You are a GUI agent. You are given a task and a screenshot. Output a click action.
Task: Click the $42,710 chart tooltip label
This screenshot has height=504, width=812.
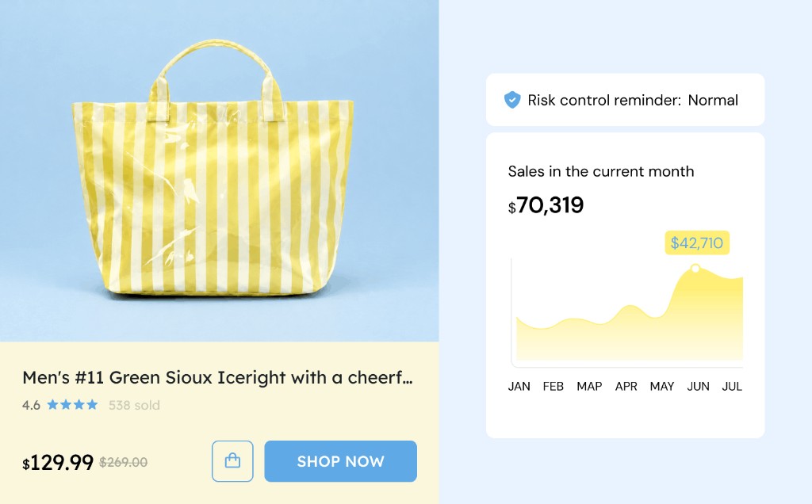(x=697, y=242)
